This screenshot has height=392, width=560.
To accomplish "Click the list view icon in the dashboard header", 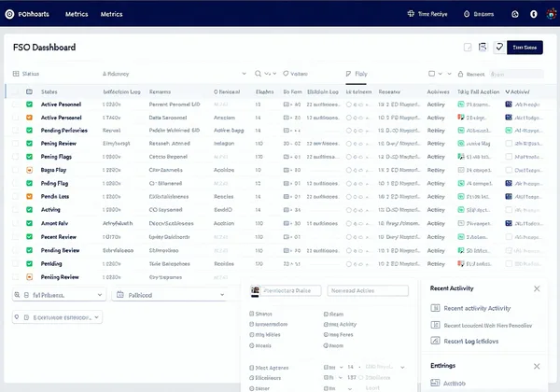I will point(483,47).
